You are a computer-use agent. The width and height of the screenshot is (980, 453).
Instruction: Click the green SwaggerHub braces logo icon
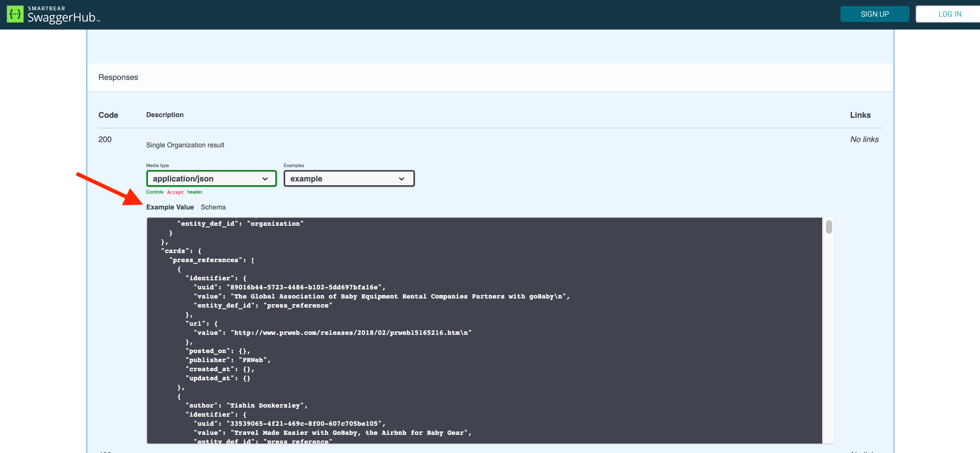tap(15, 14)
